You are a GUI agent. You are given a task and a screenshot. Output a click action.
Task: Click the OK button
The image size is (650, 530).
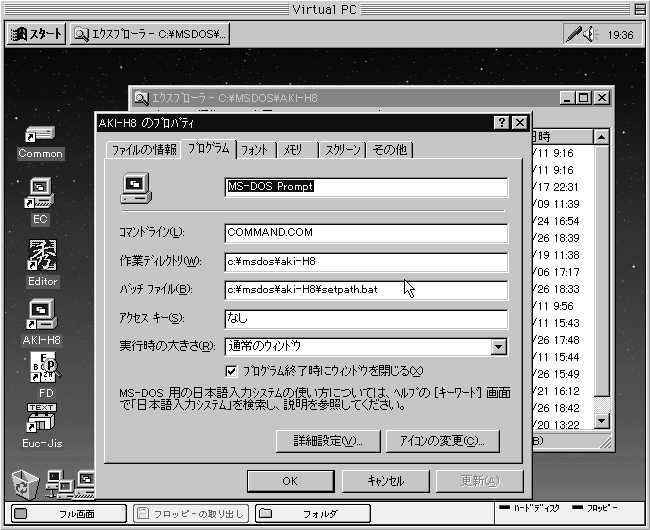click(x=290, y=481)
